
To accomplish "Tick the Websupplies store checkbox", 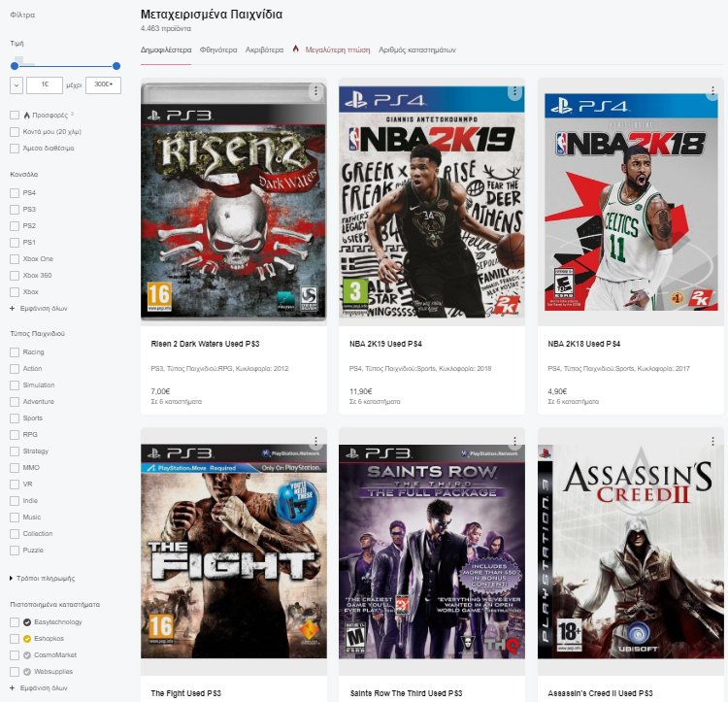I will pyautogui.click(x=15, y=672).
